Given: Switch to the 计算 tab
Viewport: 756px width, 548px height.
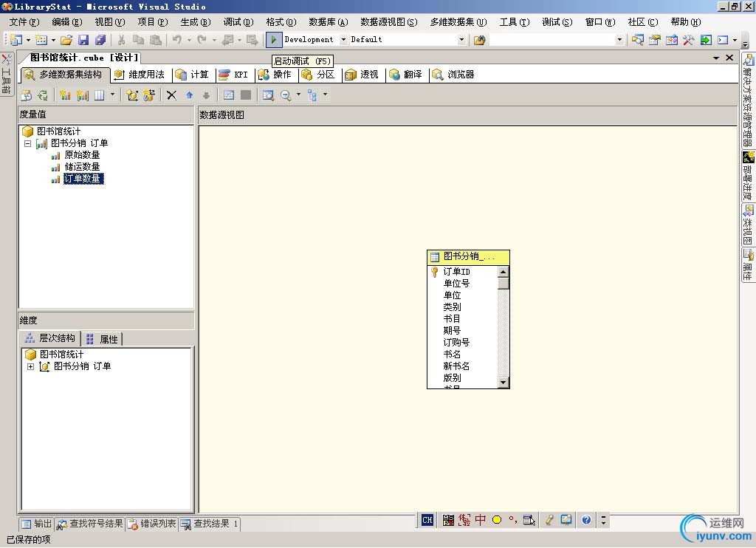Looking at the screenshot, I should 193,75.
